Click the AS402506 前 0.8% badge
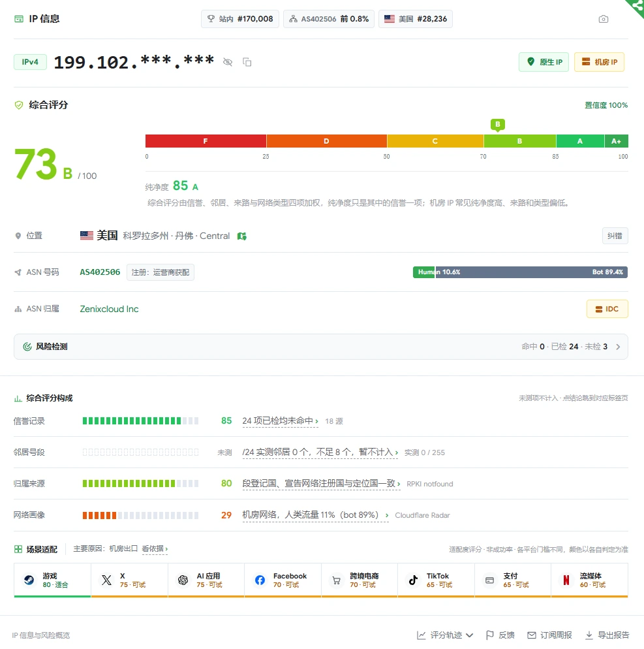This screenshot has width=644, height=649. (329, 19)
